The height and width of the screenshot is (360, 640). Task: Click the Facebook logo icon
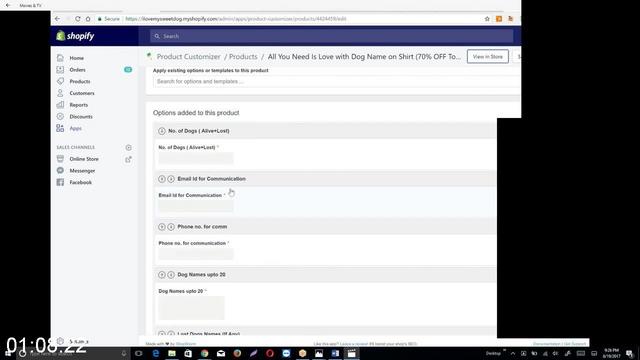[x=60, y=182]
